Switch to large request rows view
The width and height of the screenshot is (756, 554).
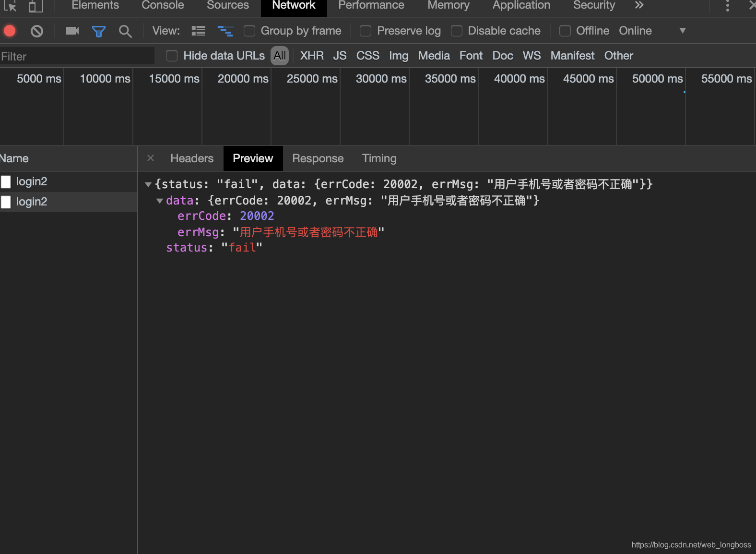[198, 31]
